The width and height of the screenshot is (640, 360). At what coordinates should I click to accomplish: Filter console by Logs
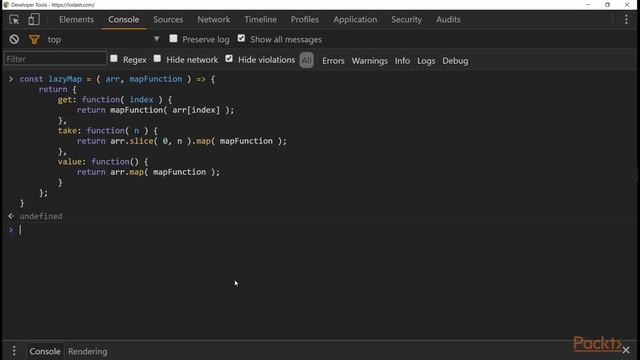tap(426, 61)
